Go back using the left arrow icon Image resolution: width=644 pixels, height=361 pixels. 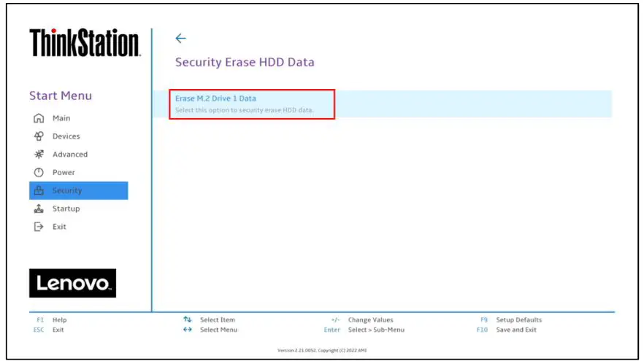[x=181, y=38]
